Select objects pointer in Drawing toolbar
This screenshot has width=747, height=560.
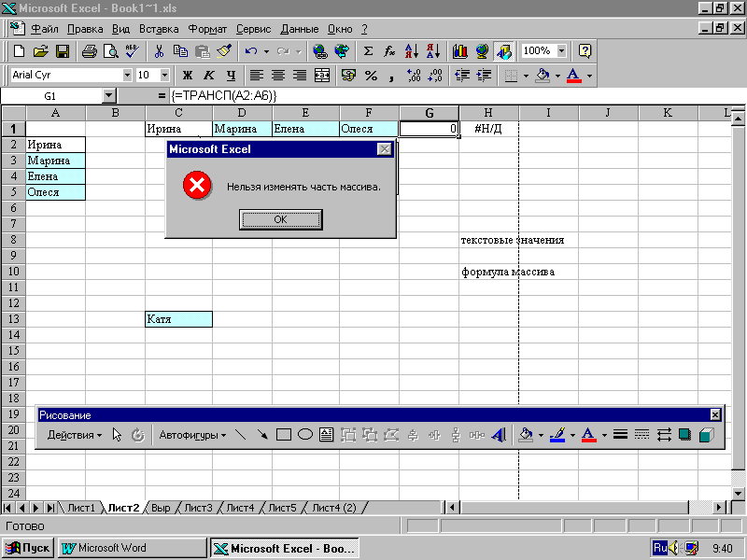coord(117,434)
